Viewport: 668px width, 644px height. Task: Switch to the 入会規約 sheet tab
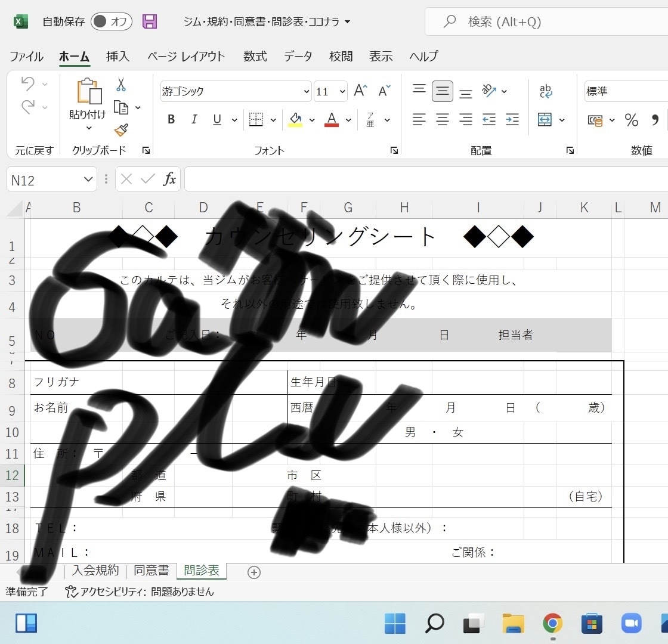point(95,570)
